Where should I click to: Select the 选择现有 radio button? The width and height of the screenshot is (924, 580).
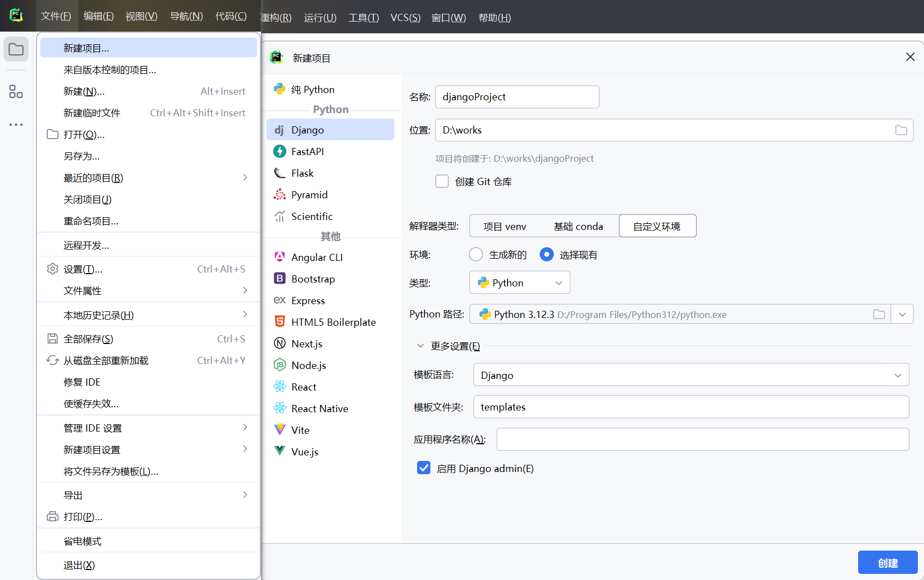point(547,254)
